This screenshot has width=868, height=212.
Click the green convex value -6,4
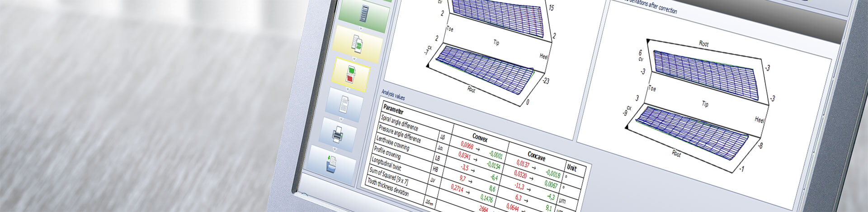pyautogui.click(x=494, y=177)
